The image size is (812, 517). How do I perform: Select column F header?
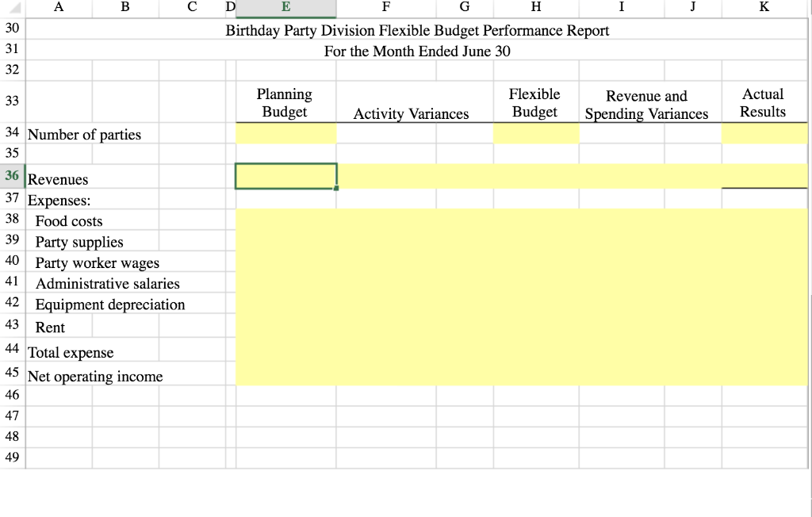point(386,8)
